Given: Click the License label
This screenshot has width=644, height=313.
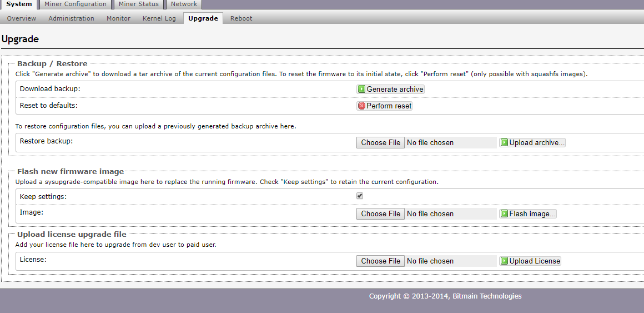Looking at the screenshot, I should point(33,260).
